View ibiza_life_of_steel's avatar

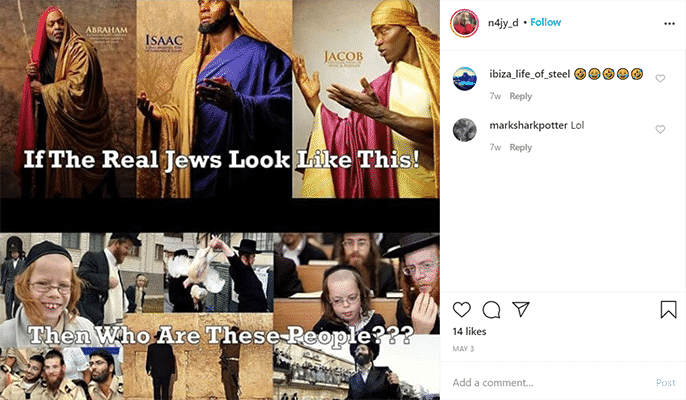[x=464, y=79]
